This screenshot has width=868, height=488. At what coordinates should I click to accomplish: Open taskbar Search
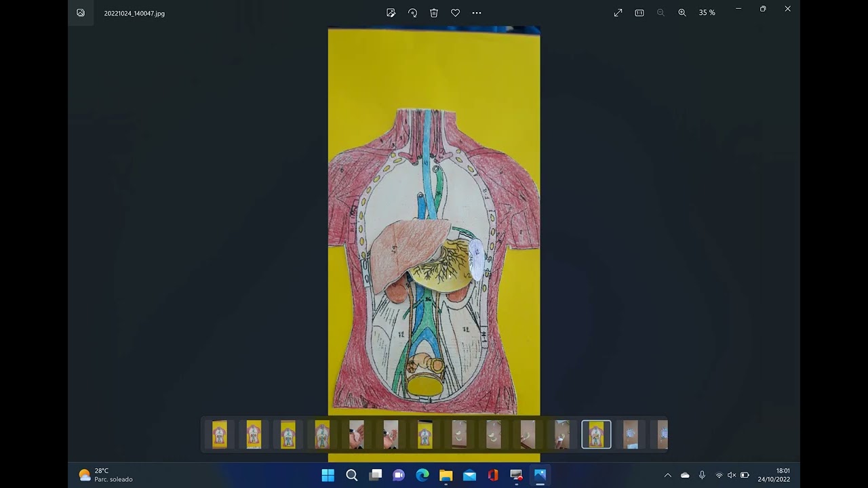coord(352,475)
